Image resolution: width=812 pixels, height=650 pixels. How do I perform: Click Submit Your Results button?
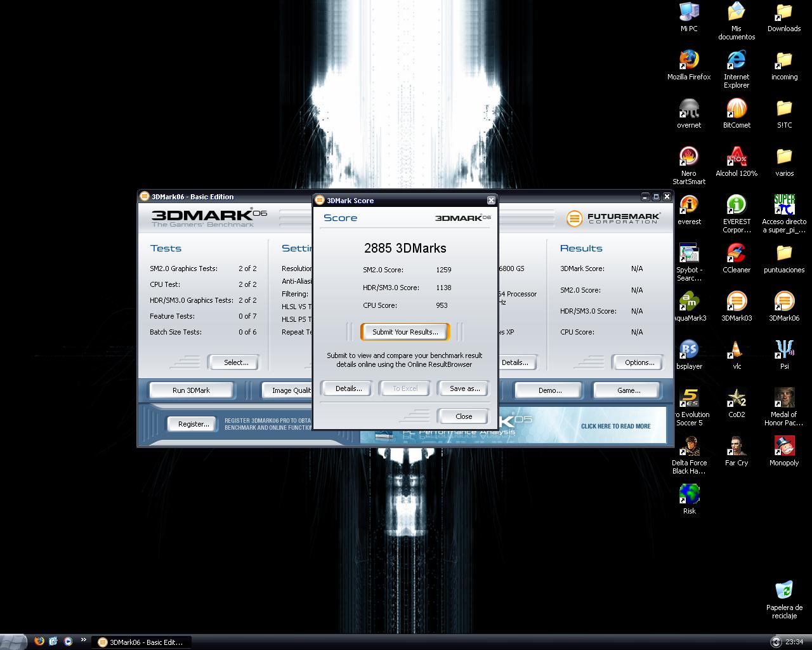pyautogui.click(x=405, y=332)
